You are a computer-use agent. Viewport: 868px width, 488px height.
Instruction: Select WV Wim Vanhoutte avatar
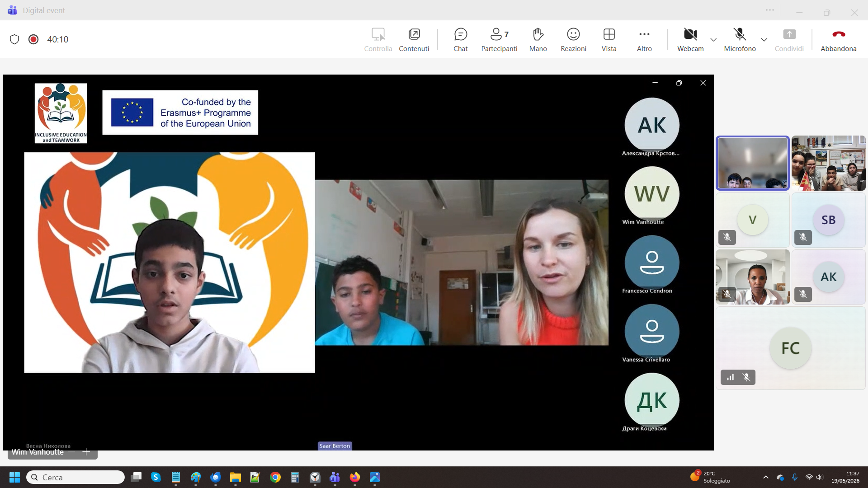click(x=651, y=193)
